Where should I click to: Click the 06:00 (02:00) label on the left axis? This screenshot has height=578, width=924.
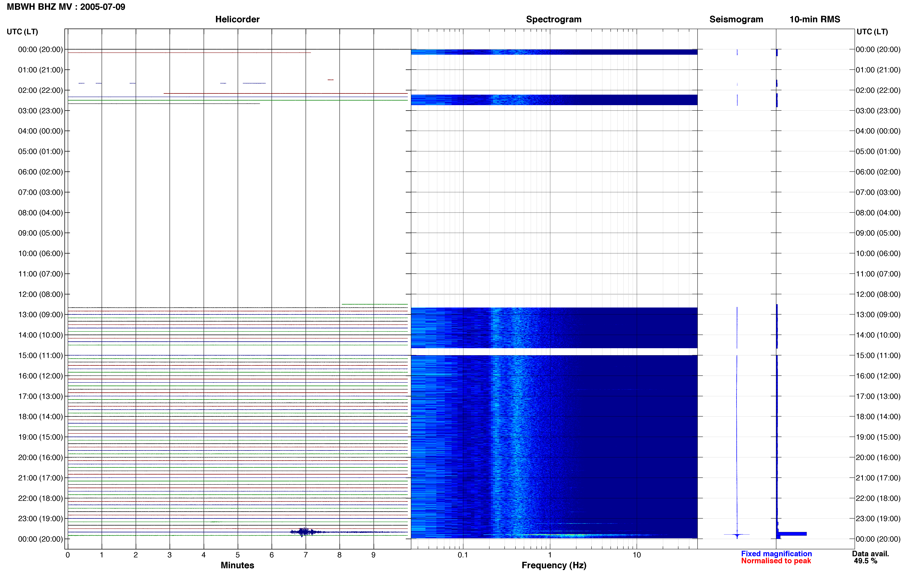(x=41, y=172)
